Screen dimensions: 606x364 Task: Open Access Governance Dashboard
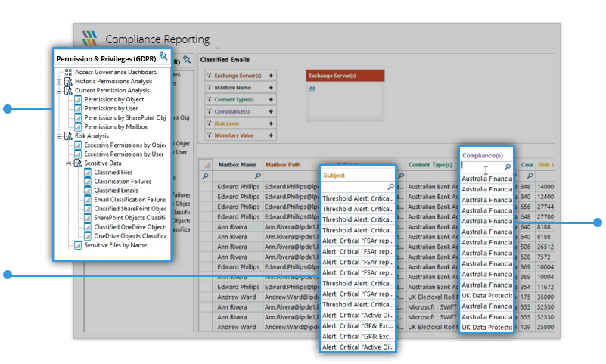116,72
